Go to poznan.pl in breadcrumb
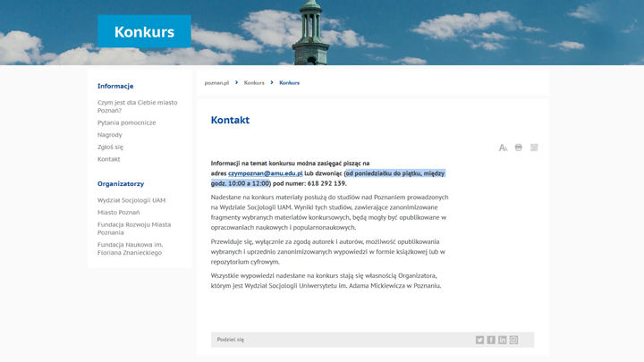The image size is (644, 362). pos(216,83)
